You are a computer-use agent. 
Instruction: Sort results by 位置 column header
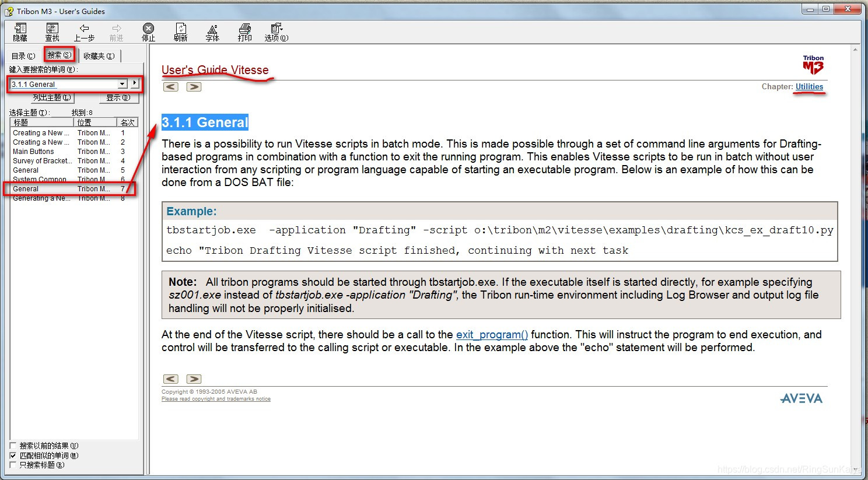point(96,122)
